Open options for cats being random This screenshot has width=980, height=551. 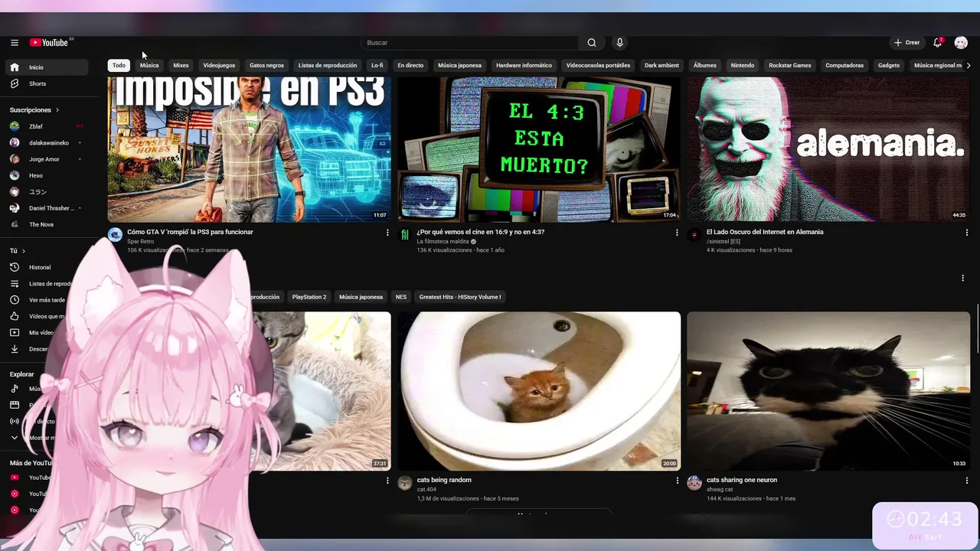pos(677,481)
